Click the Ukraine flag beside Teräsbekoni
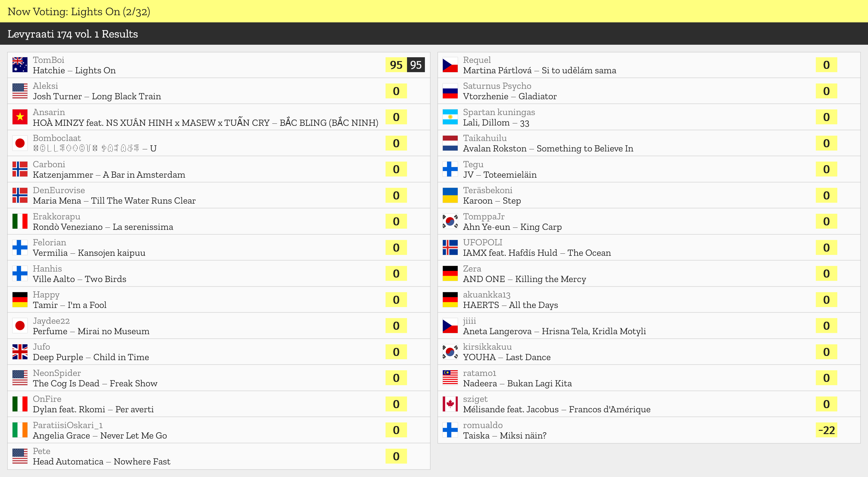 tap(450, 195)
